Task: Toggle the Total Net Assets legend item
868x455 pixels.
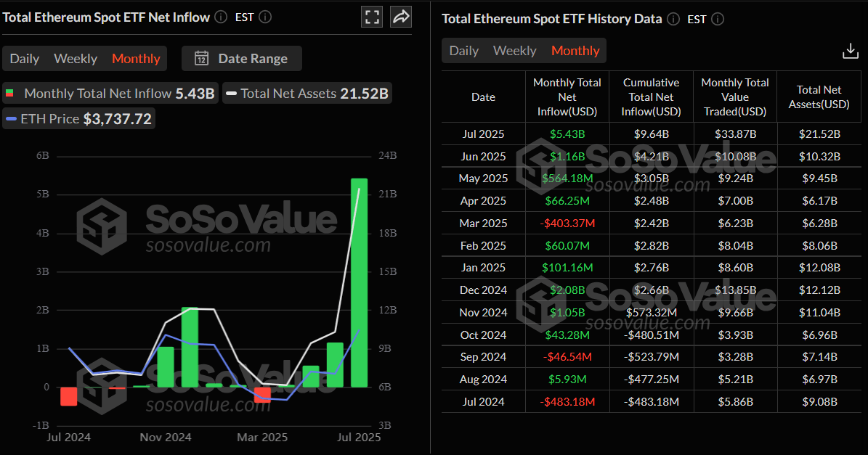Action: (307, 93)
